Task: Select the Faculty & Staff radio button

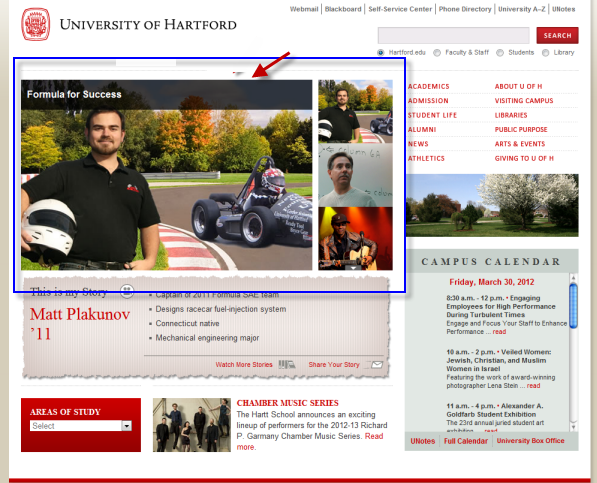Action: click(x=437, y=53)
